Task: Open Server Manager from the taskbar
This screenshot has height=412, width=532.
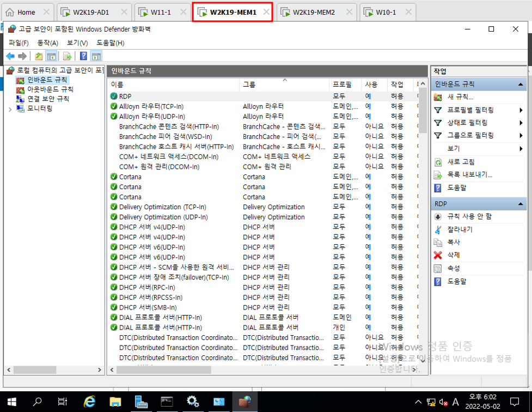Action: (x=141, y=402)
